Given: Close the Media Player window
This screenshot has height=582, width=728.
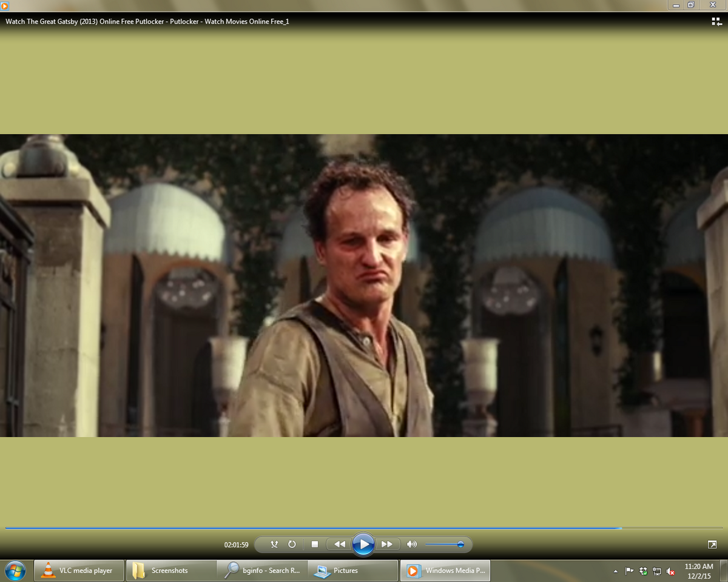Looking at the screenshot, I should point(713,5).
